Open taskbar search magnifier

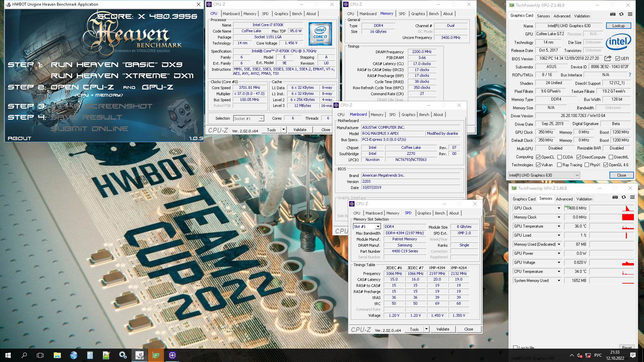pos(24,355)
